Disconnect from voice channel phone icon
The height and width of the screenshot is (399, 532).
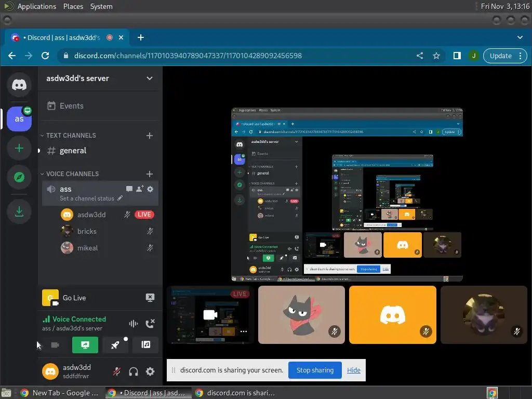(x=150, y=324)
